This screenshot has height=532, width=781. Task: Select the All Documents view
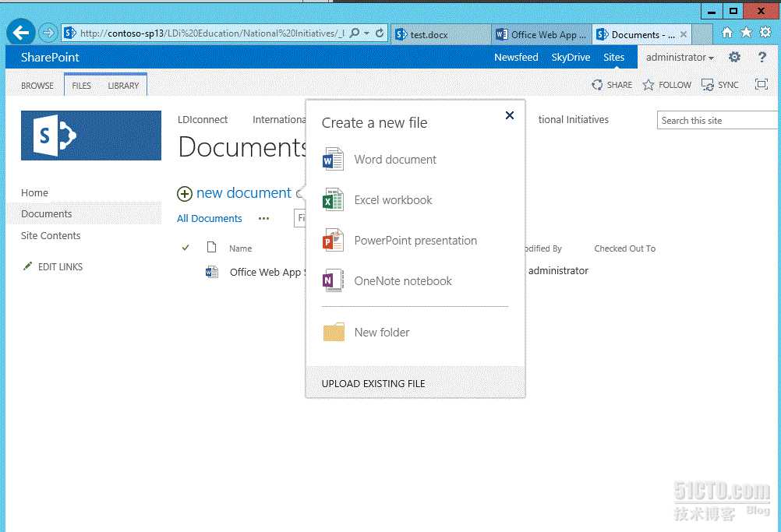[210, 218]
